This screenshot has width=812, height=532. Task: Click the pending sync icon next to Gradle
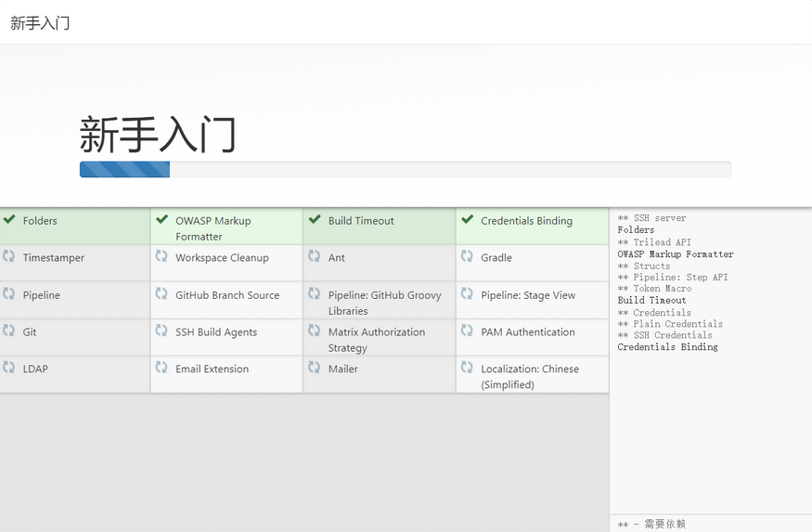(x=467, y=256)
